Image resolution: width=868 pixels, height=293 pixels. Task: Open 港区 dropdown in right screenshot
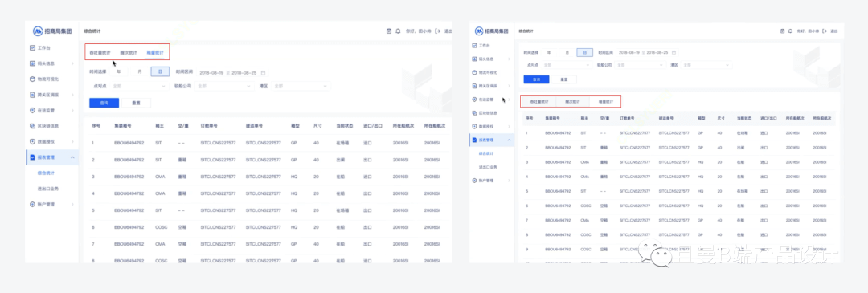click(706, 65)
